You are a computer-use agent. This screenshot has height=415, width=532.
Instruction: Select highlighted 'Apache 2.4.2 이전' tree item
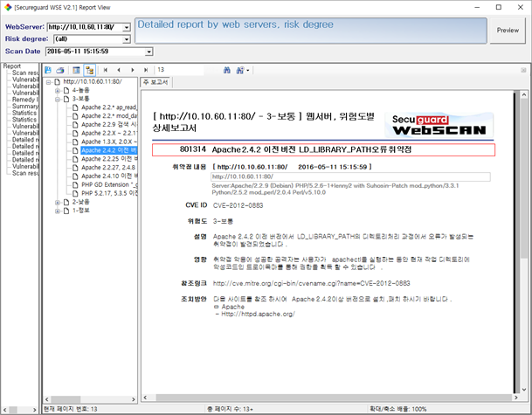tap(109, 150)
